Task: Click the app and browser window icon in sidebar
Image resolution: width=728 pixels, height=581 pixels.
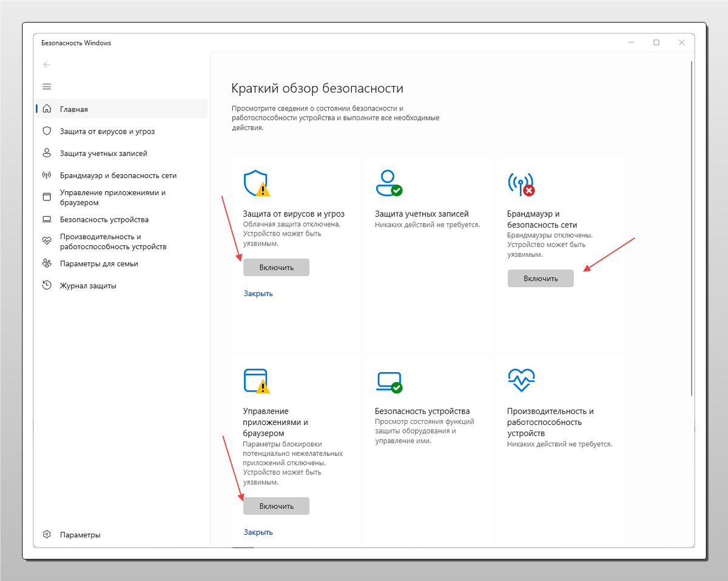Action: [x=47, y=197]
